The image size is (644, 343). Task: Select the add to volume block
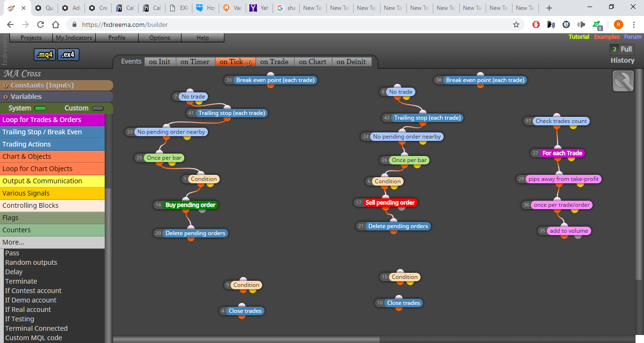click(x=569, y=231)
